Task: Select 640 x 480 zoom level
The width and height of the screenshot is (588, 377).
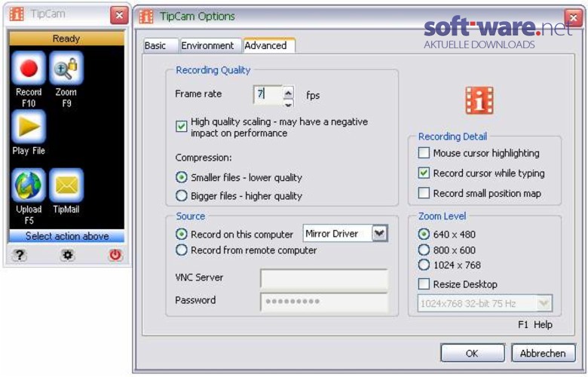Action: pyautogui.click(x=424, y=234)
